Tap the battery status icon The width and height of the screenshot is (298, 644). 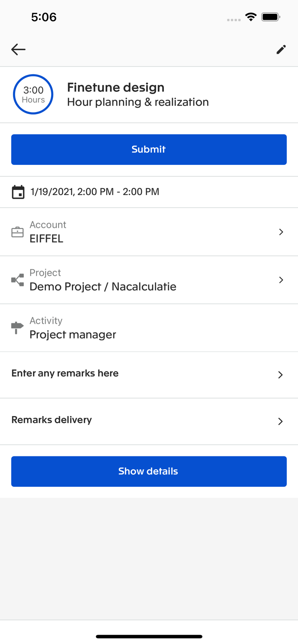point(270,17)
